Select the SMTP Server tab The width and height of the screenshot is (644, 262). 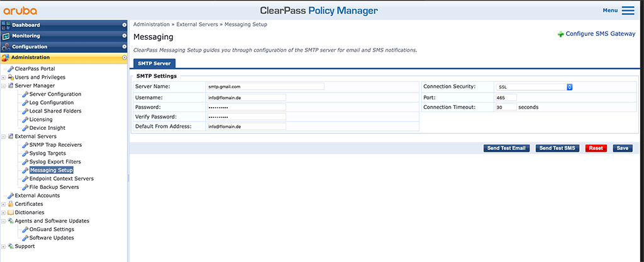click(155, 64)
